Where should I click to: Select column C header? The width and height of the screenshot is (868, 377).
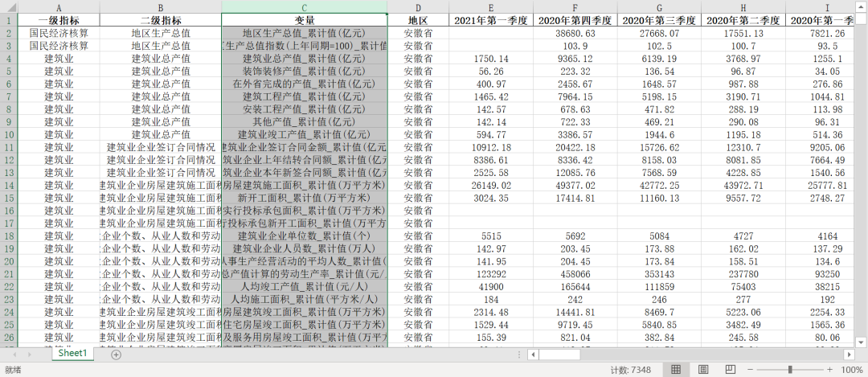tap(304, 7)
